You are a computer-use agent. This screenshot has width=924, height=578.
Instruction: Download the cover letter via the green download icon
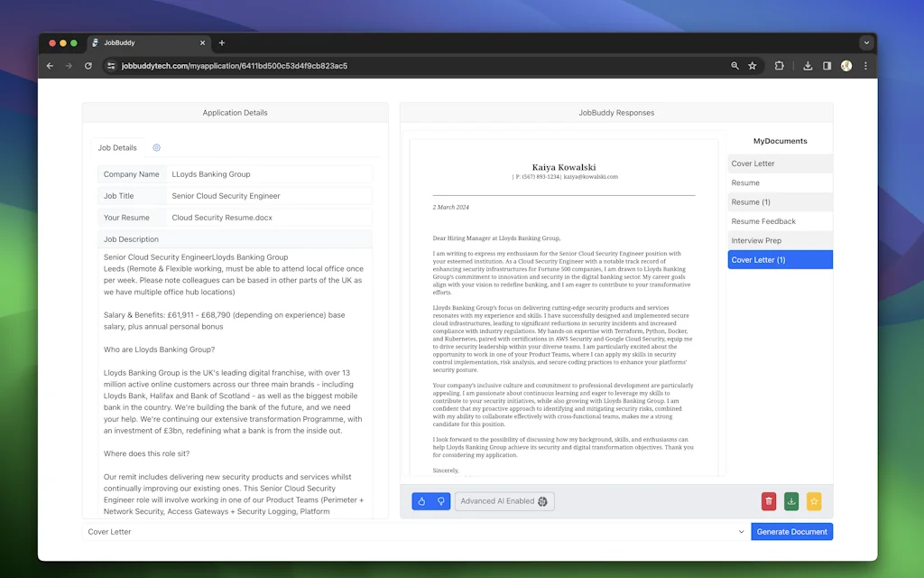pyautogui.click(x=791, y=501)
